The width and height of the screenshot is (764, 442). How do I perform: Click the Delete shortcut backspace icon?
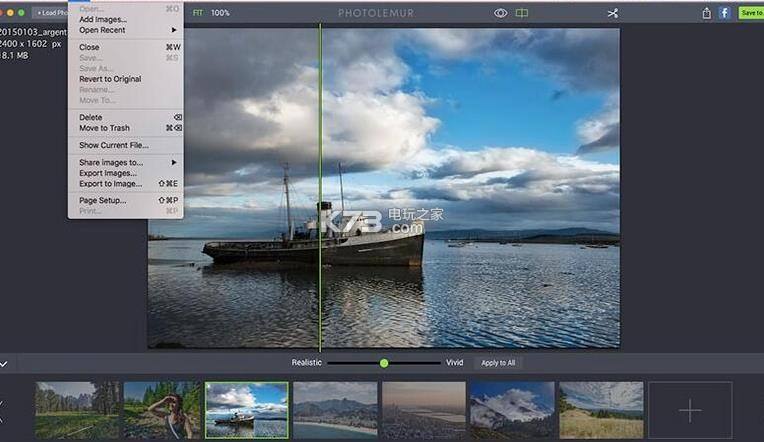[178, 117]
